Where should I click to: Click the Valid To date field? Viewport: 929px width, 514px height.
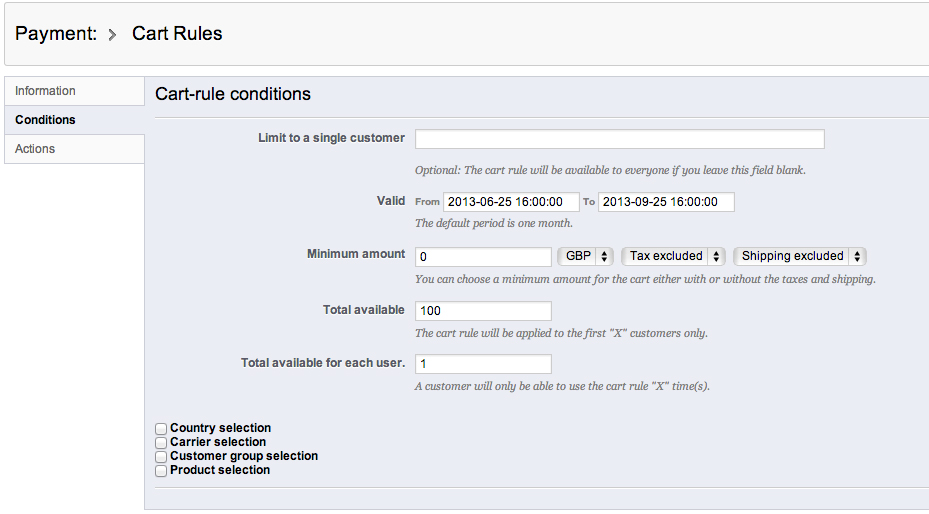(666, 202)
